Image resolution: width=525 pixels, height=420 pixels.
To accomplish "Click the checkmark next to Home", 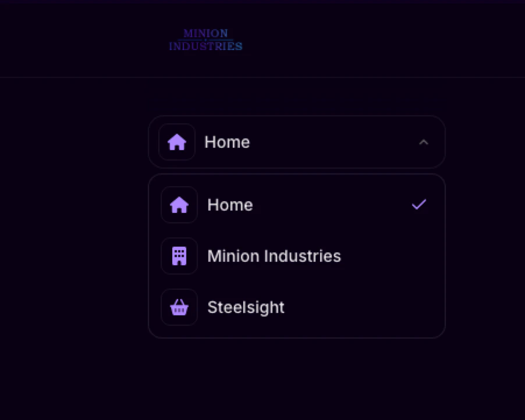I will click(x=418, y=205).
